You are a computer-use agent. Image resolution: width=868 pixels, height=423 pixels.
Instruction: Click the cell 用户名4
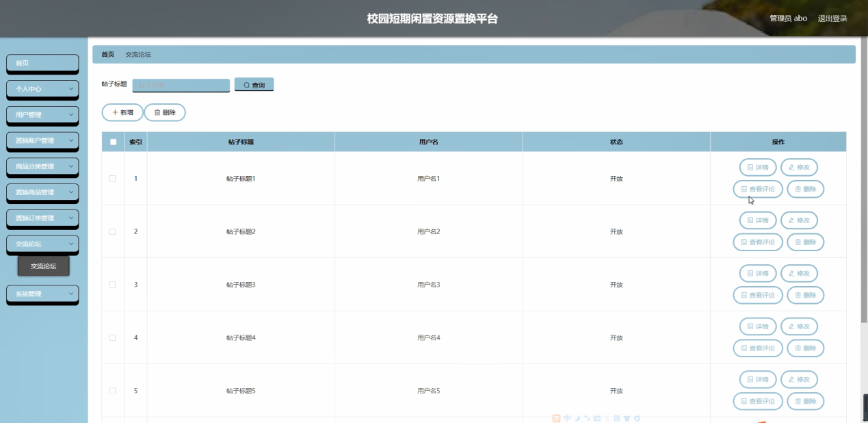pos(428,337)
